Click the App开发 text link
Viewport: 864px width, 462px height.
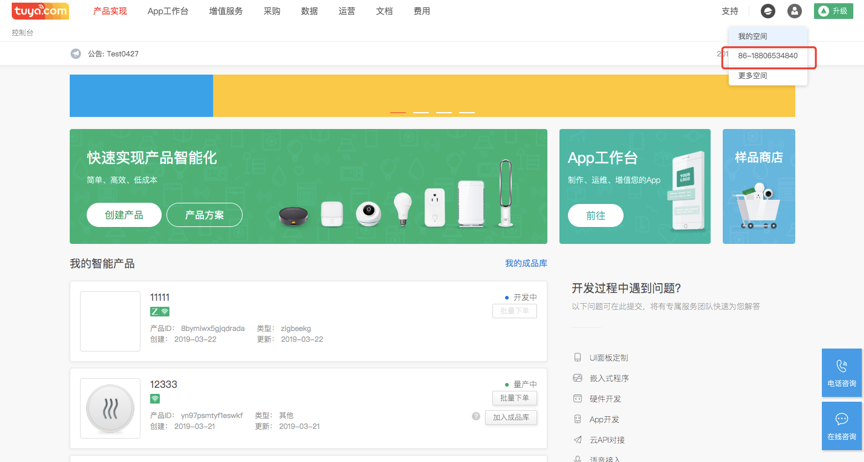pyautogui.click(x=604, y=420)
